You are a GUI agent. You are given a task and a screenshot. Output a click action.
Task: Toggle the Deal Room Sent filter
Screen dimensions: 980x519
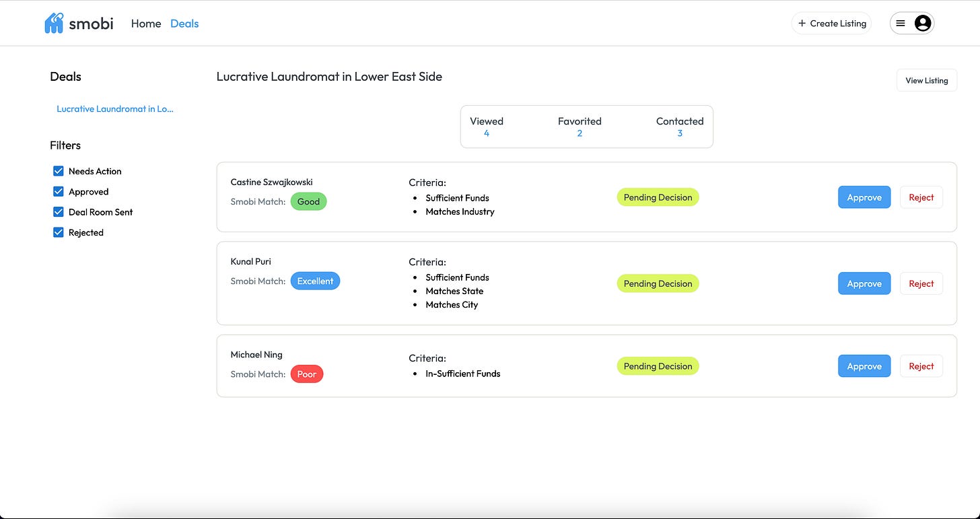[59, 211]
